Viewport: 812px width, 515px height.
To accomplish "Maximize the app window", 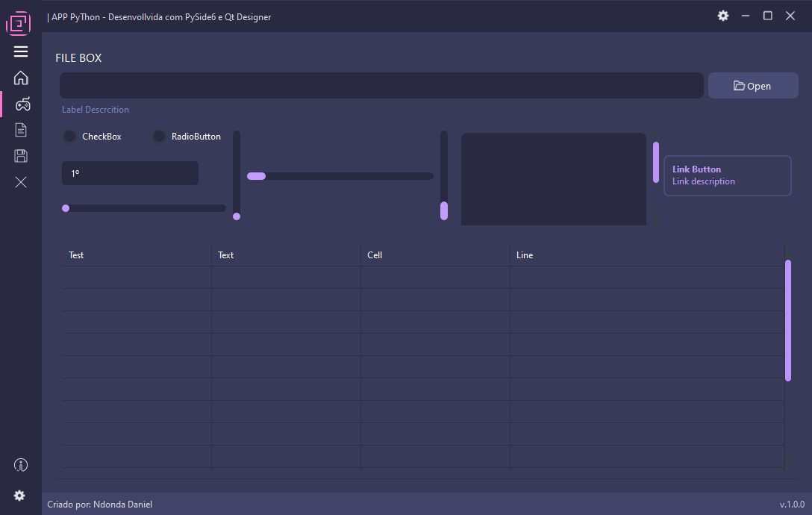I will (x=768, y=16).
